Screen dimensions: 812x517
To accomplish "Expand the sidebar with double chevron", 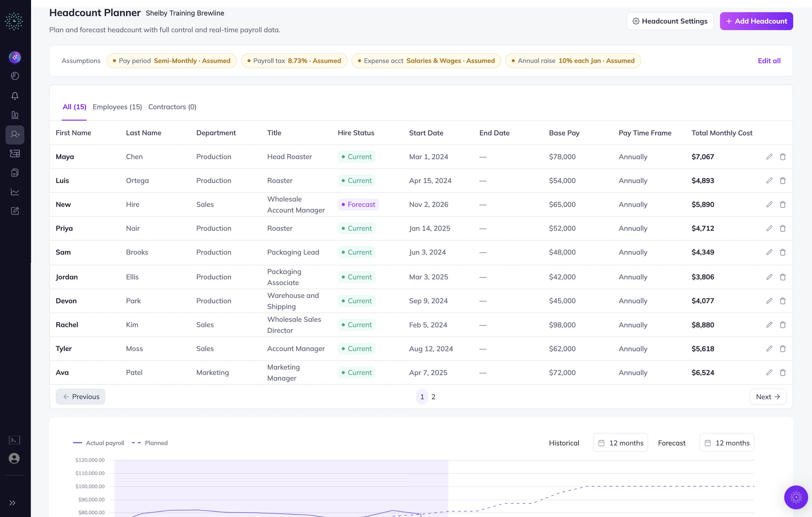I will coord(13,503).
